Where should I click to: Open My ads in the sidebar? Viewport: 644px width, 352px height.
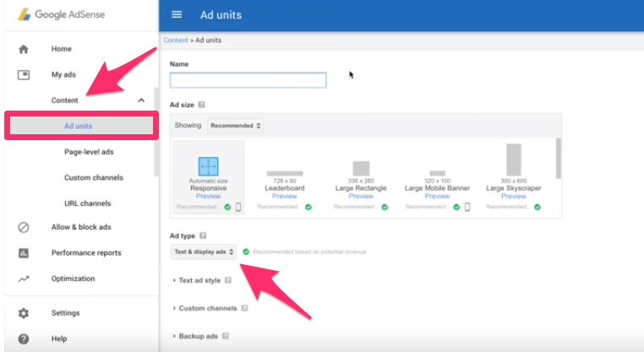click(63, 75)
